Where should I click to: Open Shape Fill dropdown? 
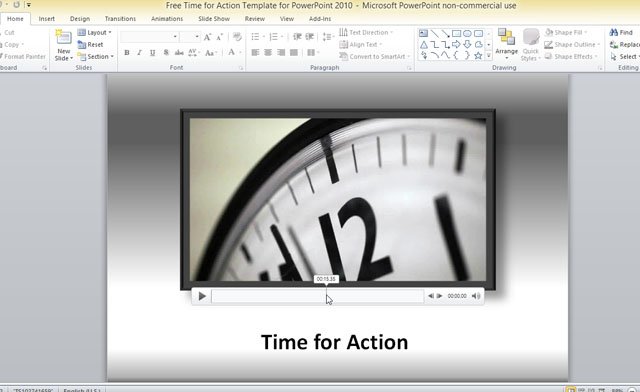tap(566, 32)
